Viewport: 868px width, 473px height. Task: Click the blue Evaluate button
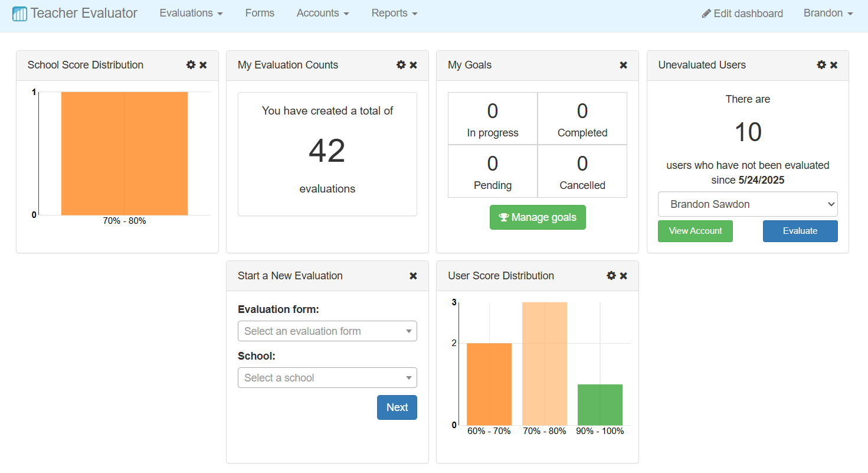point(800,231)
